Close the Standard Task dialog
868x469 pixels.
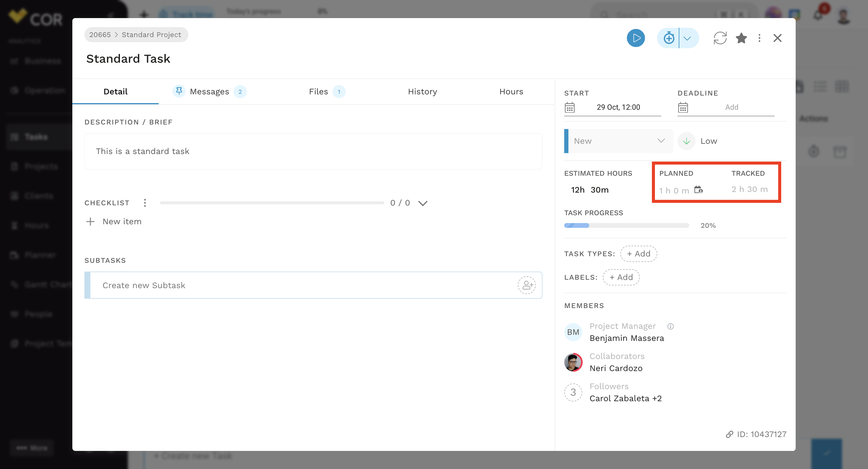777,38
